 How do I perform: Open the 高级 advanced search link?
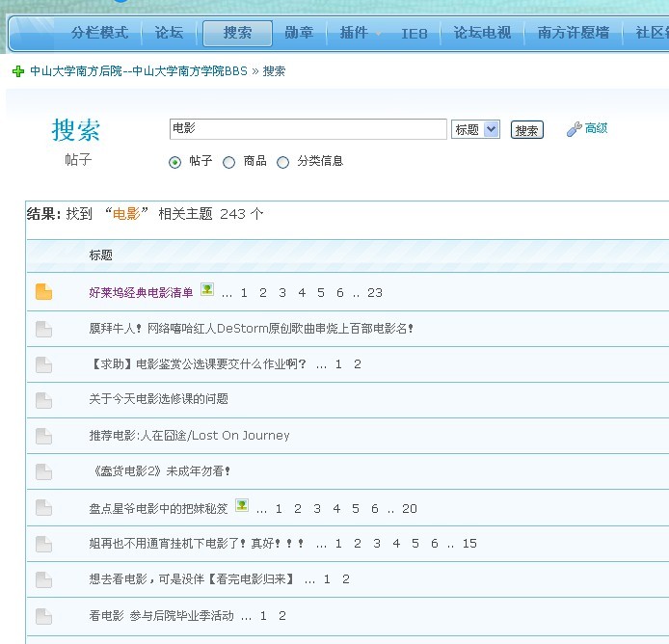[x=596, y=128]
